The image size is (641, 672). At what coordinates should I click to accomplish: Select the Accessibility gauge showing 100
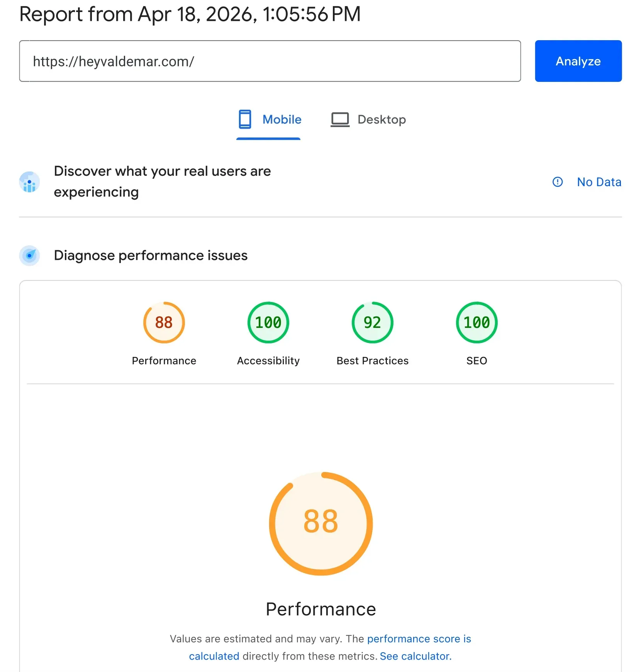268,322
